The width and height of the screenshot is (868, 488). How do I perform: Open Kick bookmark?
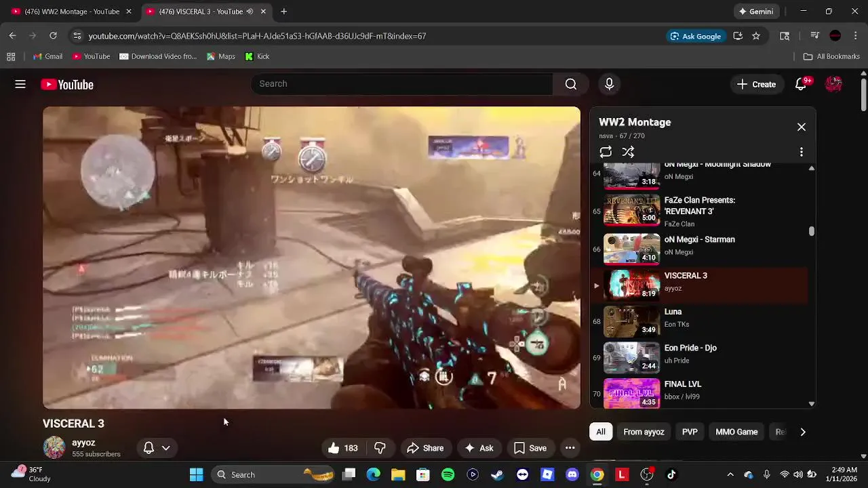[x=257, y=56]
